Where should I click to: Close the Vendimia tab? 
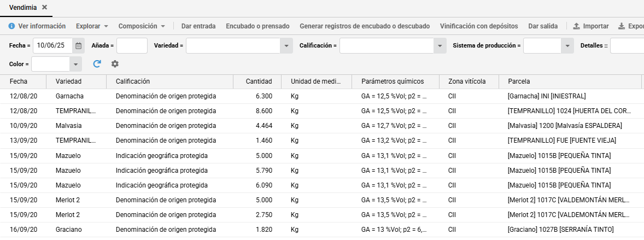coord(44,8)
